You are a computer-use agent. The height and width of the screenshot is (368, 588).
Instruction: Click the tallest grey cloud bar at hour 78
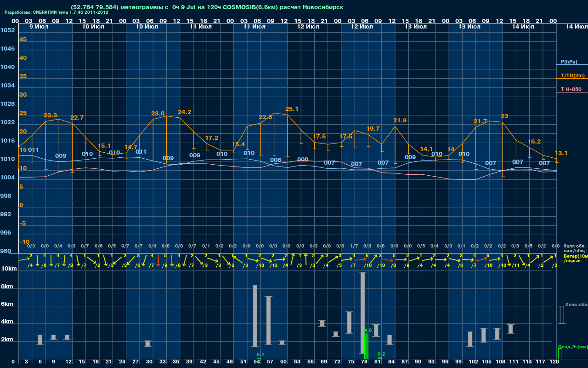coord(362,313)
